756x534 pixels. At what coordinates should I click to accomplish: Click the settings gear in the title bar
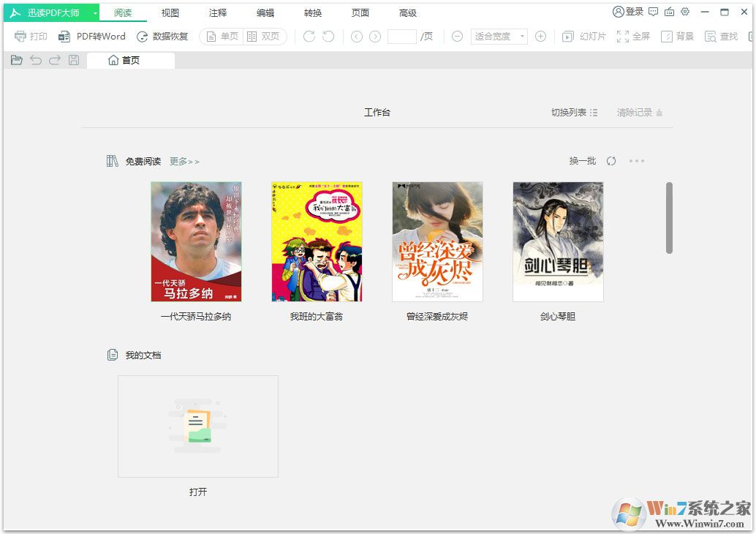pos(685,11)
